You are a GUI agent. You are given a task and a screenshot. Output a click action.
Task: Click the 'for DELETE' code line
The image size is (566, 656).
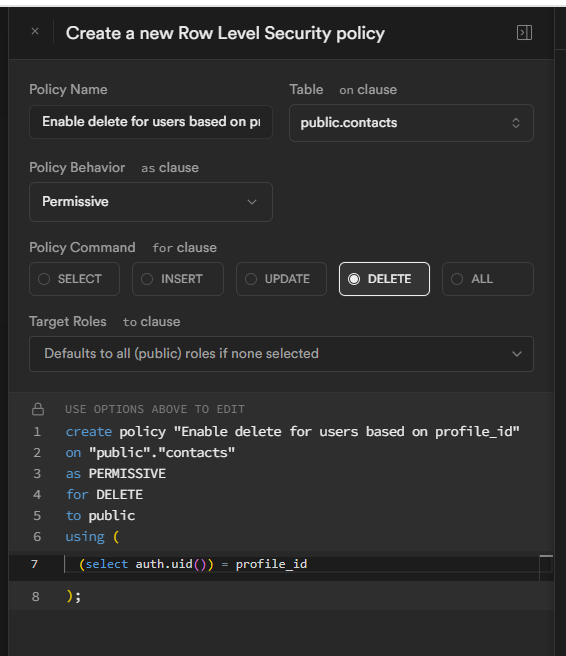[104, 495]
